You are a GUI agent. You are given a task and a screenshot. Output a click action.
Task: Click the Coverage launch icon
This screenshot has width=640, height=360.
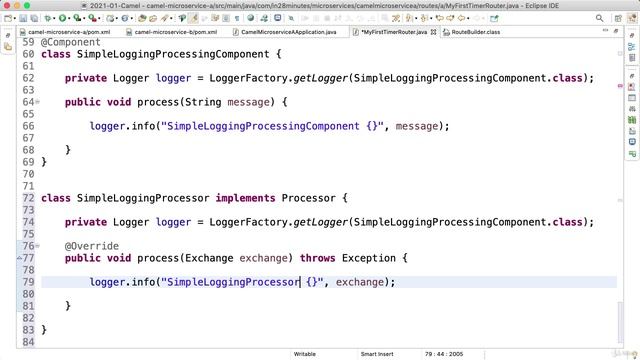(77, 18)
